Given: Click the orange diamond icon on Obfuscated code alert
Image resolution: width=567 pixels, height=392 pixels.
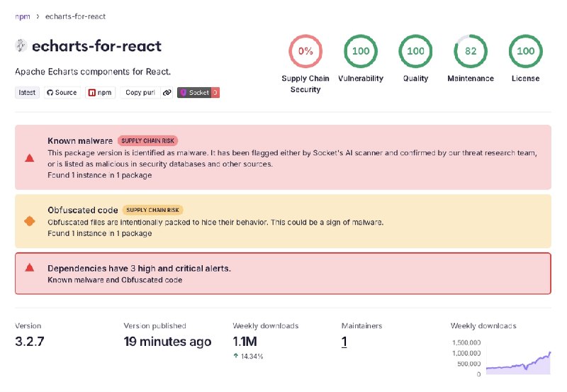Looking at the screenshot, I should 30,221.
